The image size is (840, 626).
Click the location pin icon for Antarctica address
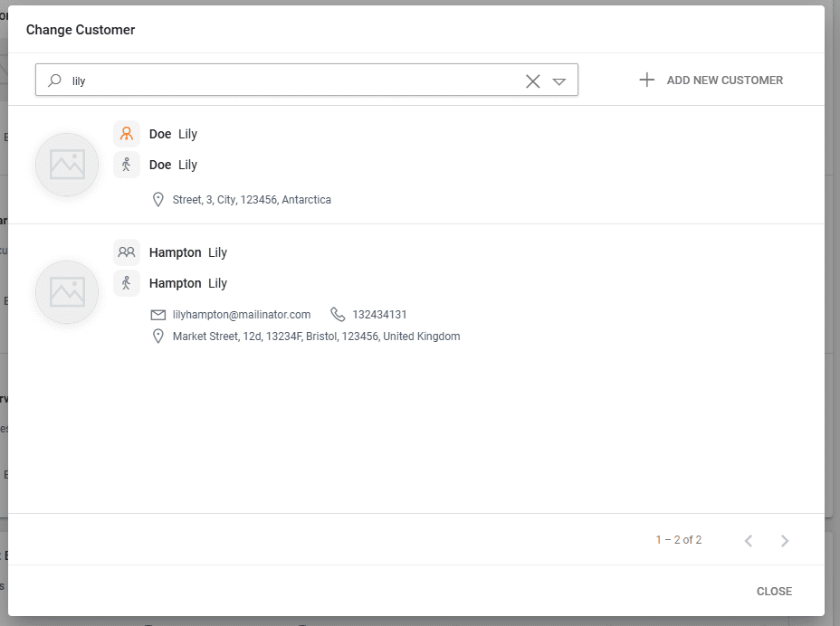point(158,200)
